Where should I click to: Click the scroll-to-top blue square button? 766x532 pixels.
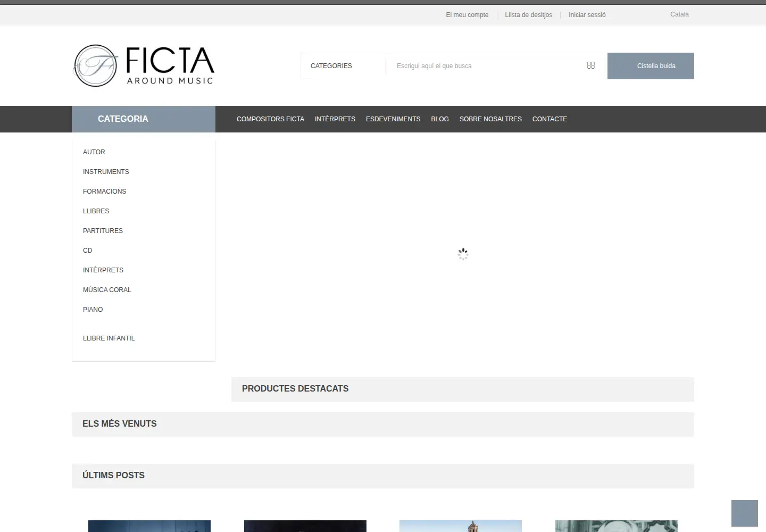coord(744,513)
